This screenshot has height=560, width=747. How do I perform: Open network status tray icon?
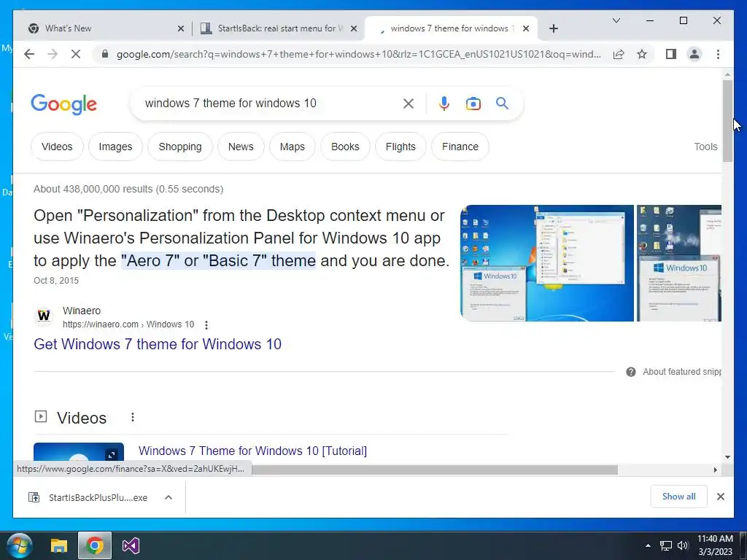(665, 545)
